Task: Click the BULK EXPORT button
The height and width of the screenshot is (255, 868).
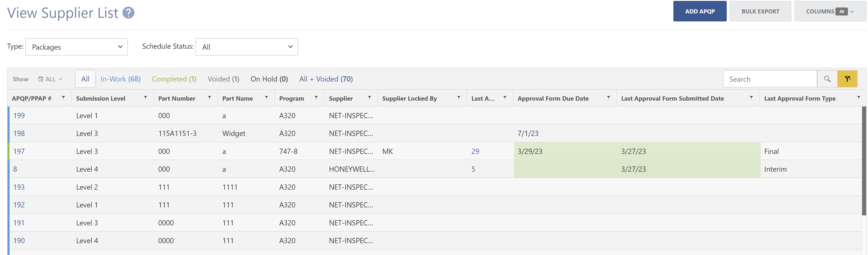Action: 760,11
